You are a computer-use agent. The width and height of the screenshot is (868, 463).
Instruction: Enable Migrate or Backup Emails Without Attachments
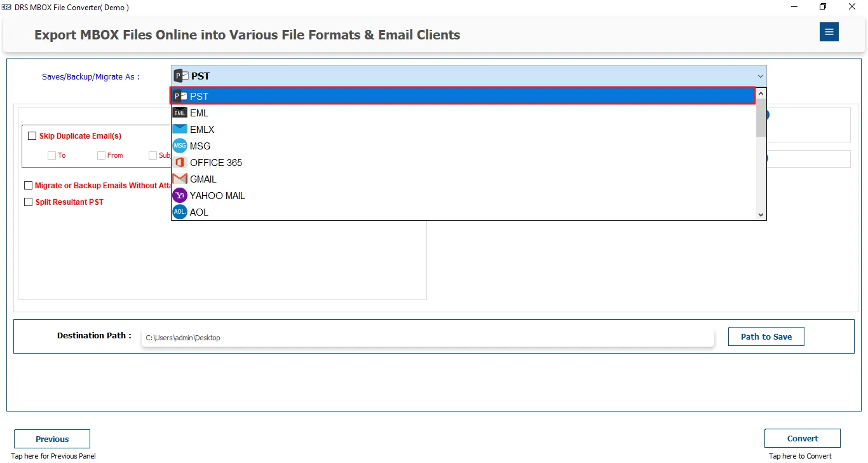click(x=28, y=186)
